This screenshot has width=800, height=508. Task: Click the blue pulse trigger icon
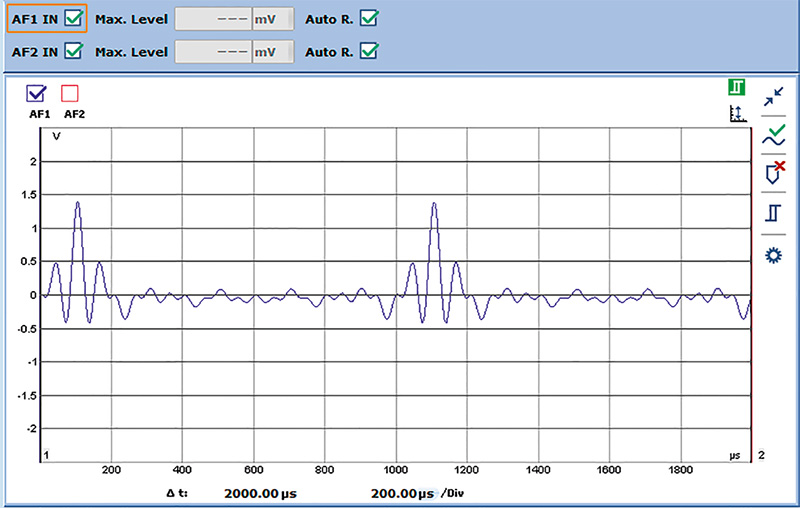point(774,213)
